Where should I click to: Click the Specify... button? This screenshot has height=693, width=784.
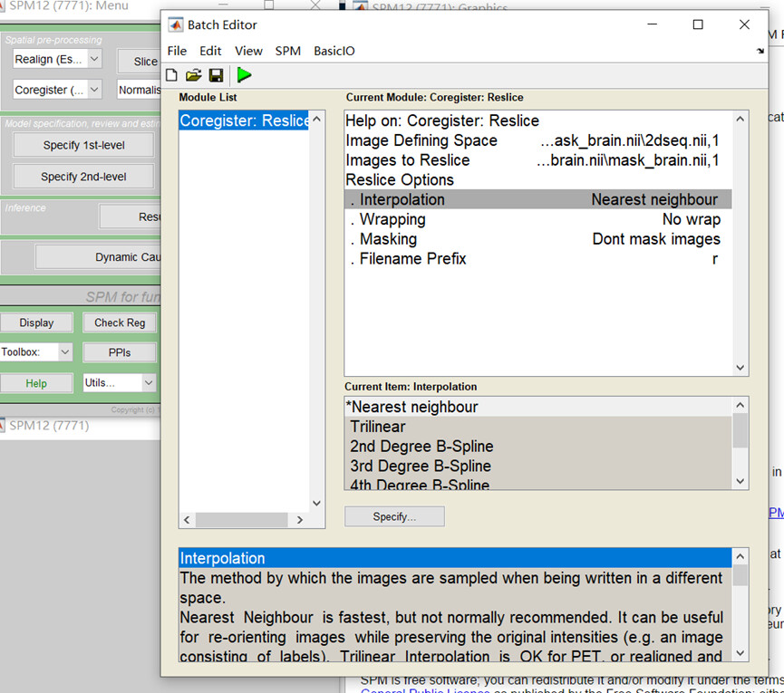(x=394, y=516)
